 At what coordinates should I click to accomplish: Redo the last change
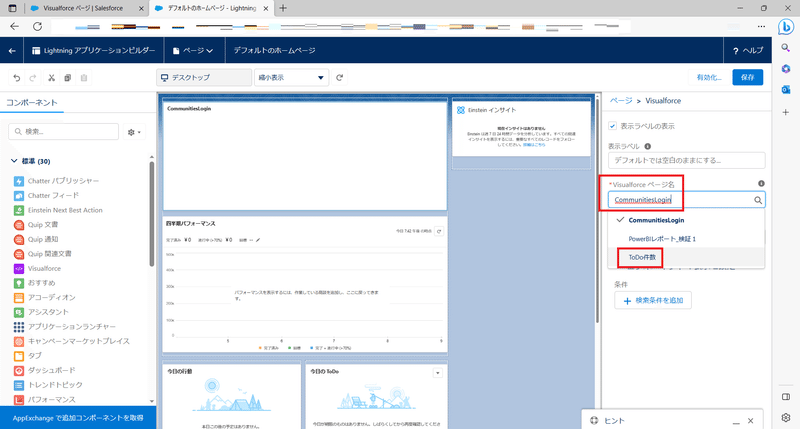coord(33,78)
